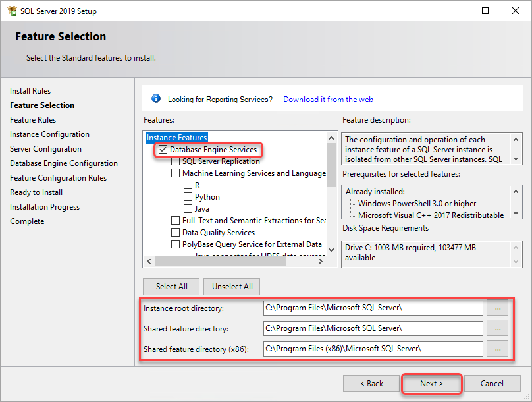Click the Unselect All button

[232, 287]
